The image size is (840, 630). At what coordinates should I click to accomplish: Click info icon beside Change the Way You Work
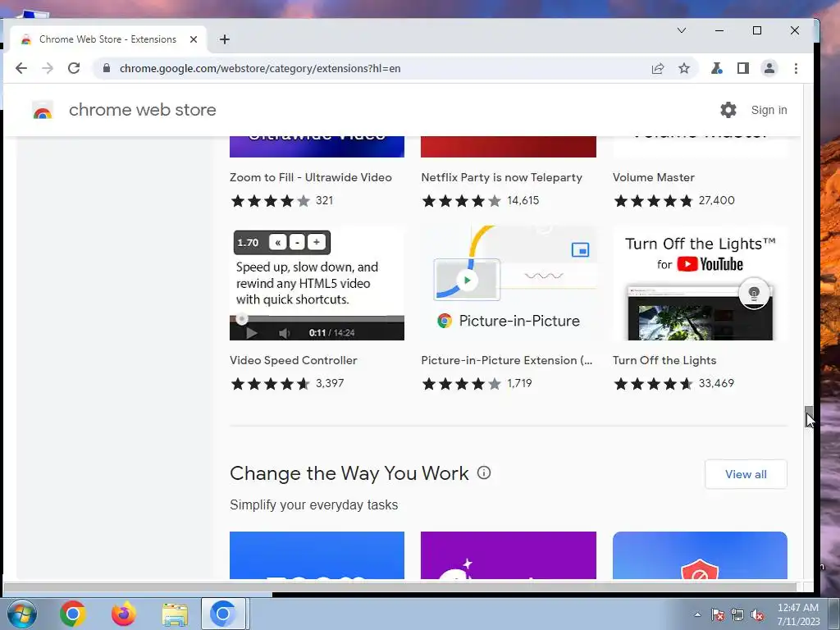[x=484, y=473]
